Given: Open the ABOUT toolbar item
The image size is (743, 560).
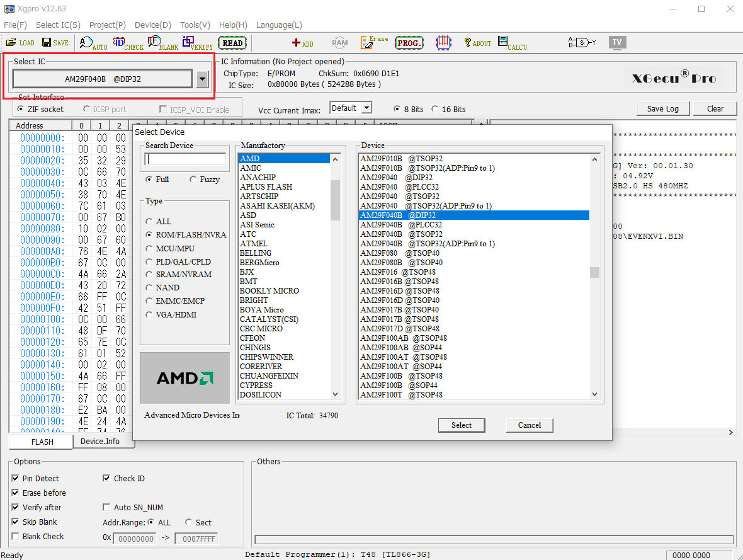Looking at the screenshot, I should tap(477, 43).
